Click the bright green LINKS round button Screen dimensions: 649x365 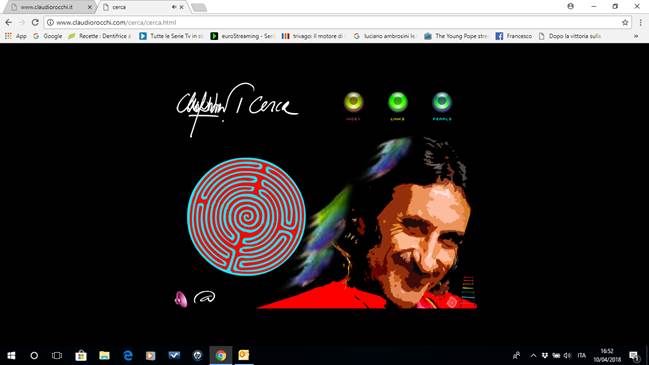pyautogui.click(x=397, y=102)
